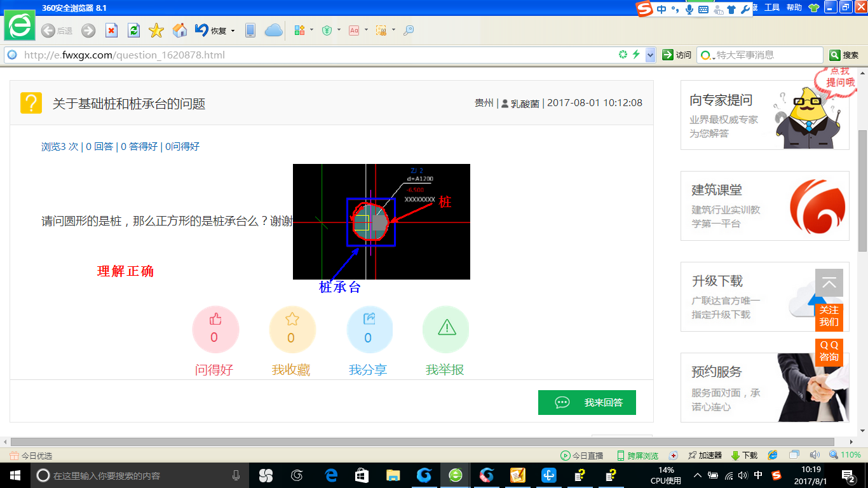Expand the extensions grid dropdown arrow

[311, 30]
